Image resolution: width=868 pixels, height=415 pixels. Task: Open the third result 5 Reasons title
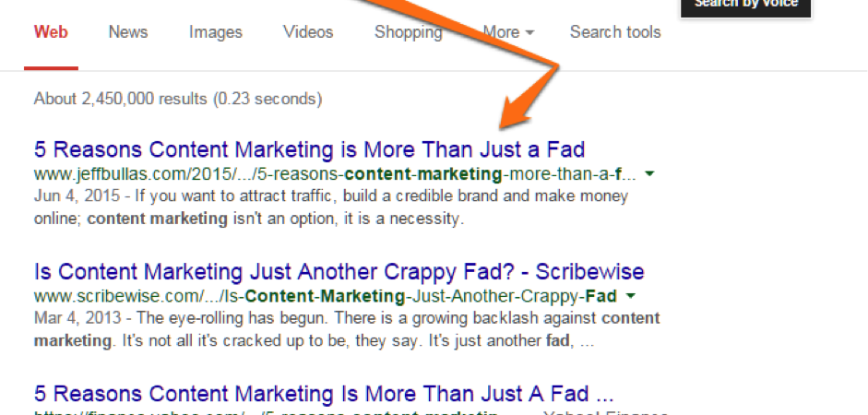click(323, 394)
